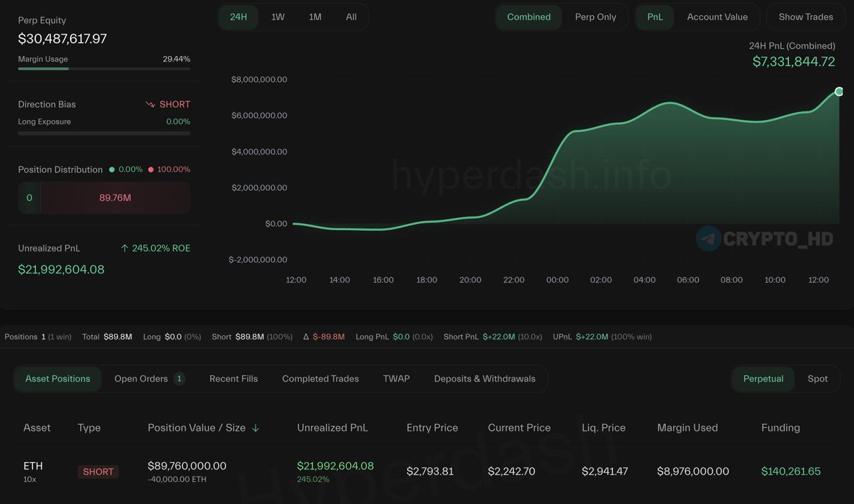Open the Completed Trades tab
The image size is (854, 504).
[320, 379]
